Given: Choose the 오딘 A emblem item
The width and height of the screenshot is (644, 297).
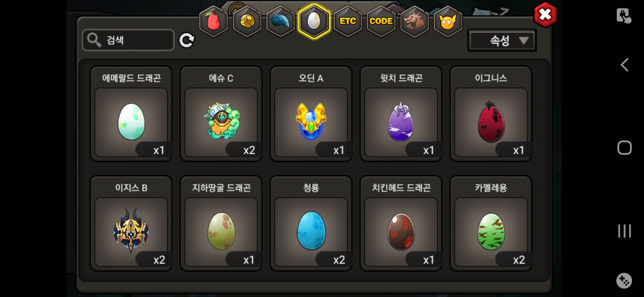Looking at the screenshot, I should [311, 113].
